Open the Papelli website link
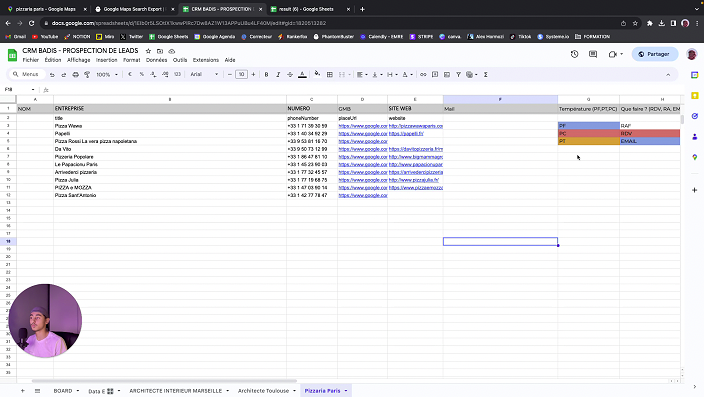 [406, 133]
